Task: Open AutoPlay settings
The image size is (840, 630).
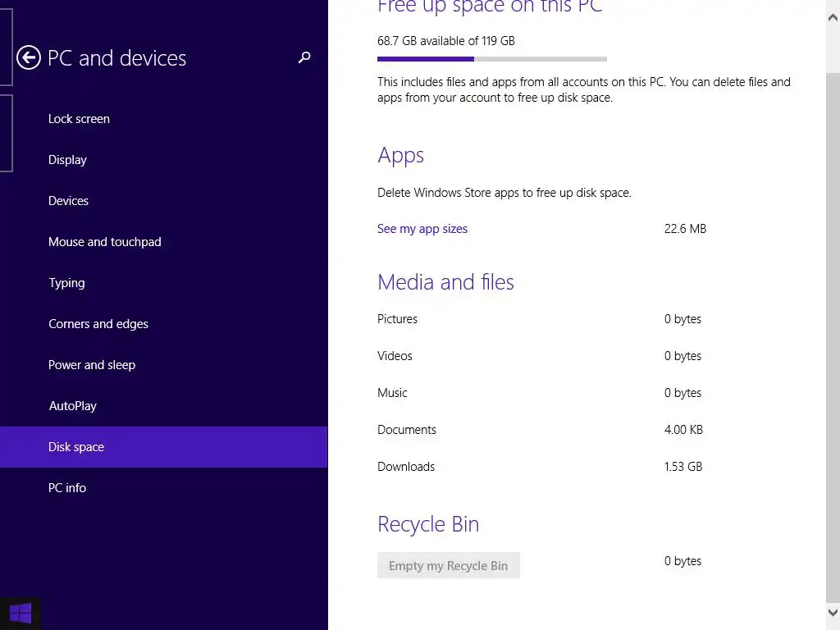Action: pos(163,406)
